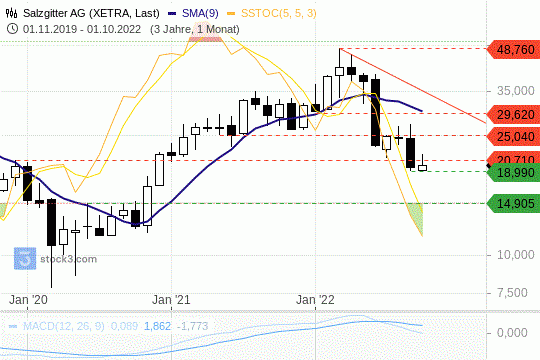This screenshot has height=360, width=540.
Task: Click the candlestick chart type icon
Action: click(x=11, y=13)
